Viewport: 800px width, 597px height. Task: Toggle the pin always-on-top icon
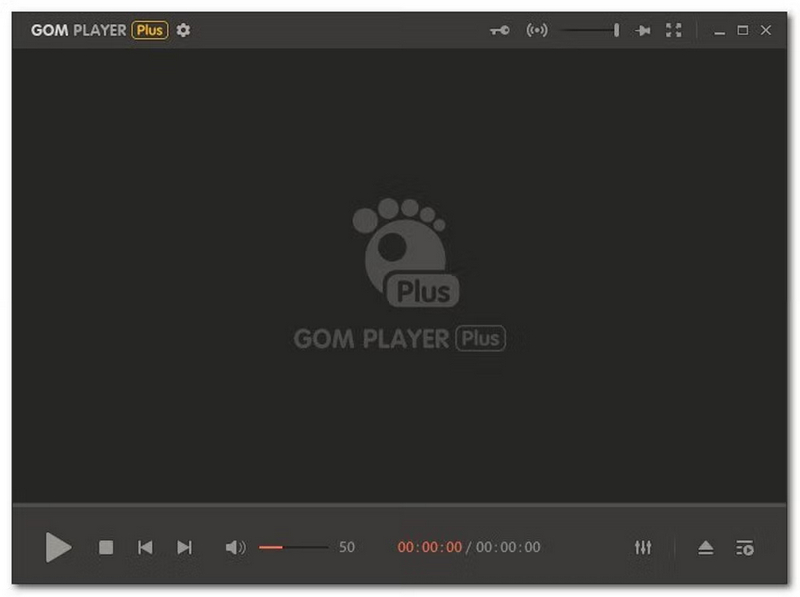643,31
